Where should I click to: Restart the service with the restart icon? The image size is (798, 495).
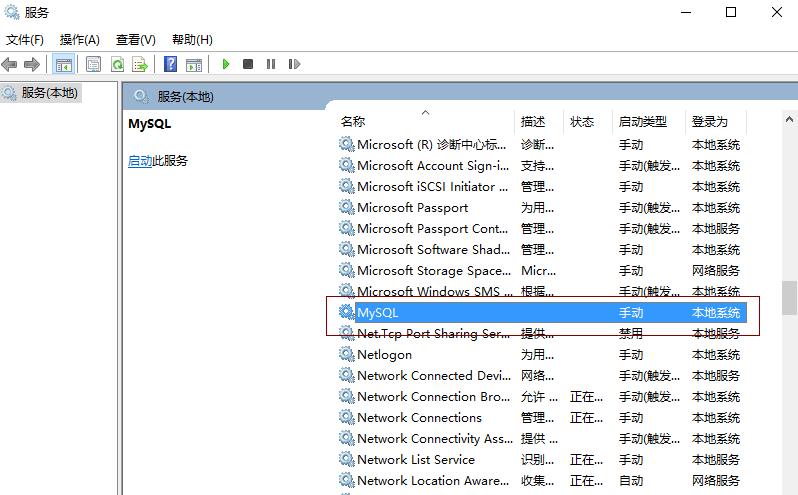(x=294, y=64)
